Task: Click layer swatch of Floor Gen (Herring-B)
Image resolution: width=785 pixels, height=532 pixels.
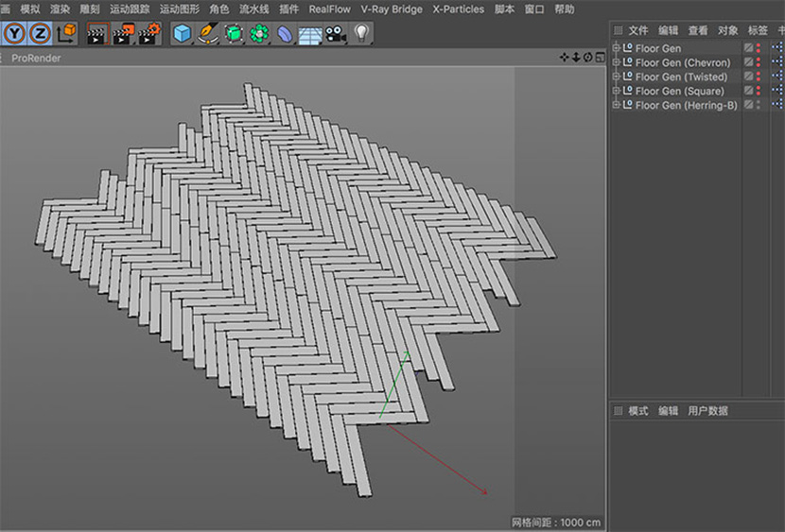Action: (748, 104)
